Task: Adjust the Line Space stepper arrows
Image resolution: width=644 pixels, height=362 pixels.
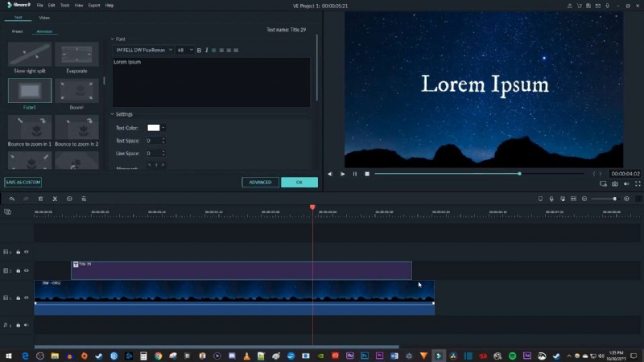Action: pos(163,154)
